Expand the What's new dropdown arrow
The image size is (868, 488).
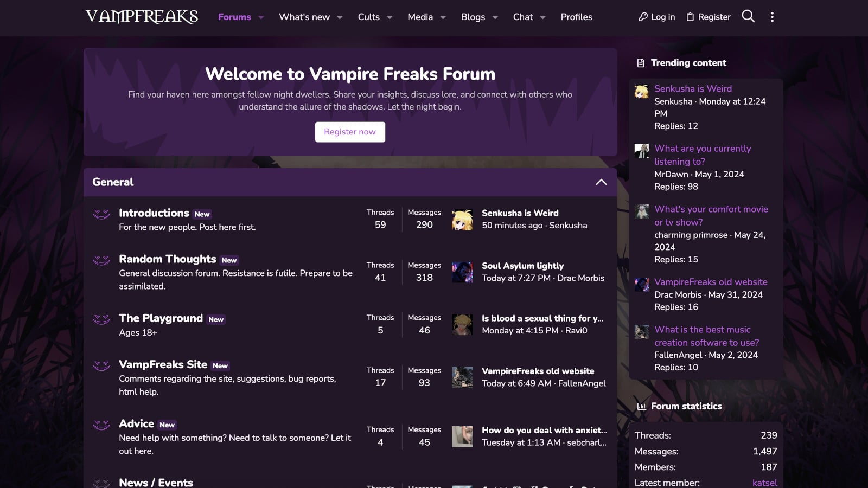[340, 17]
